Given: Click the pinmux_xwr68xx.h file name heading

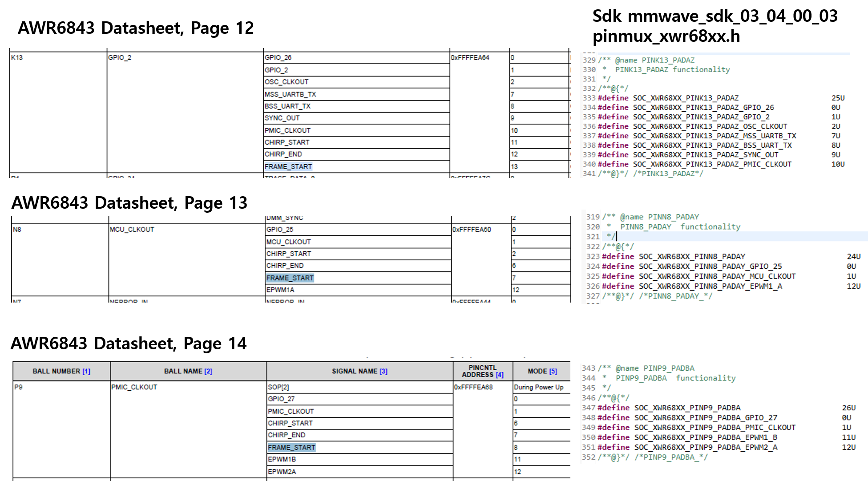Looking at the screenshot, I should click(666, 36).
